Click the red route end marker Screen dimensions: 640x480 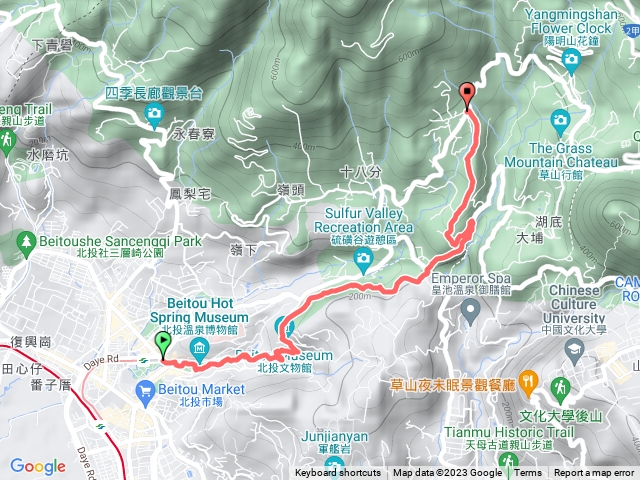[x=467, y=95]
